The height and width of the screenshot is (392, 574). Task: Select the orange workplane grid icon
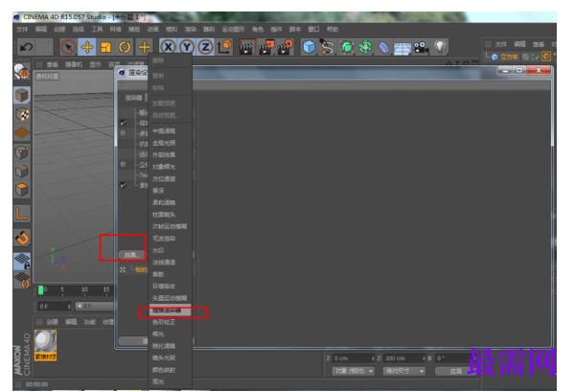[x=22, y=132]
